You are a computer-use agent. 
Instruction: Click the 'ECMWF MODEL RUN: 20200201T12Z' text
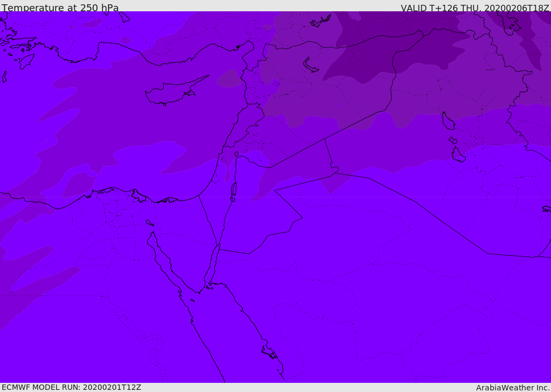click(72, 388)
